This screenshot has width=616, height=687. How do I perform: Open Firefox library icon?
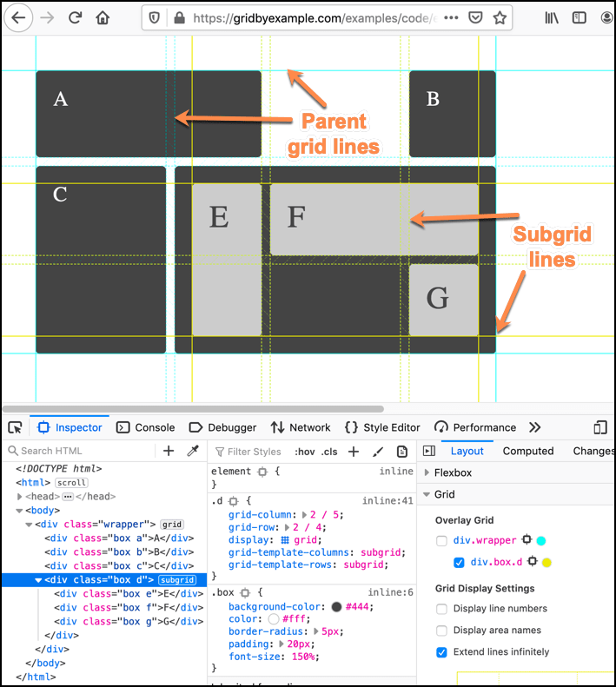[552, 17]
